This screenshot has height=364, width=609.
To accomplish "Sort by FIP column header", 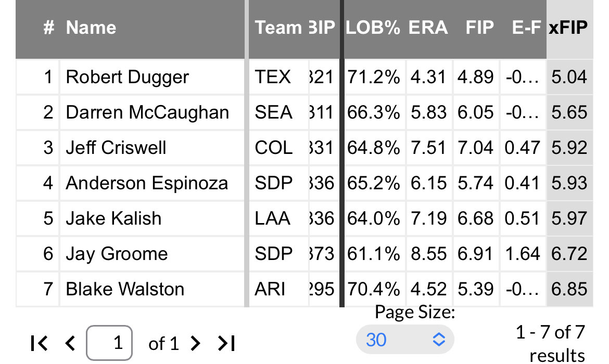I will point(479,28).
